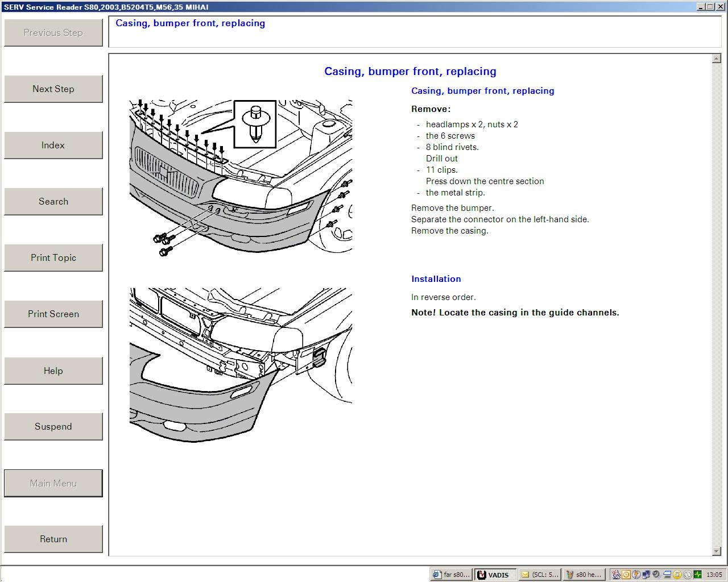
Task: Click the bumper removal diagram with clip inset
Action: tap(241, 178)
